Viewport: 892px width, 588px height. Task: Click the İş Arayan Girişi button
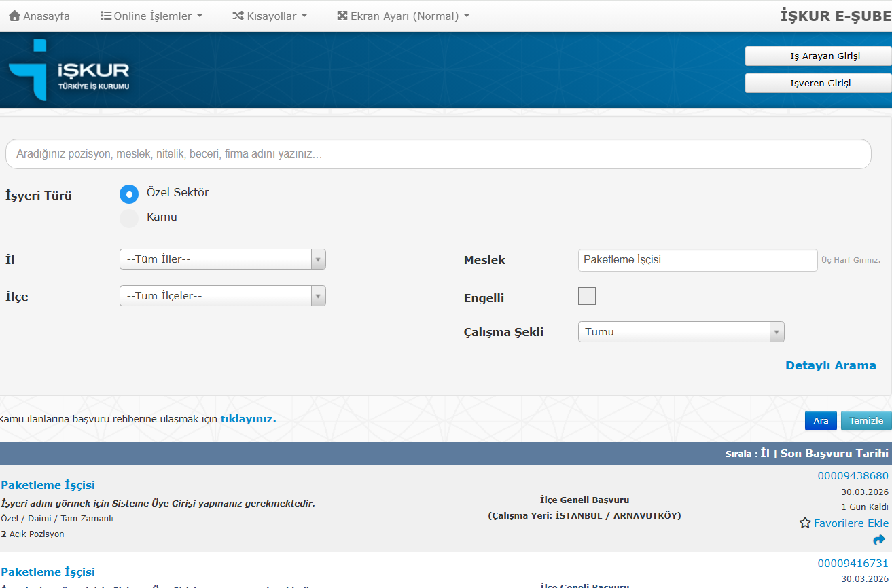click(818, 56)
